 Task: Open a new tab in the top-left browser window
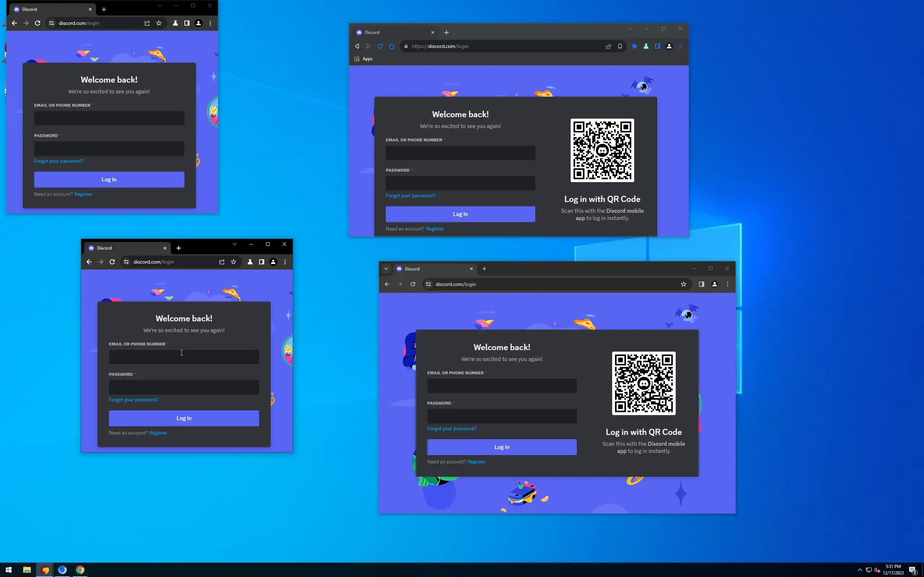(x=104, y=9)
